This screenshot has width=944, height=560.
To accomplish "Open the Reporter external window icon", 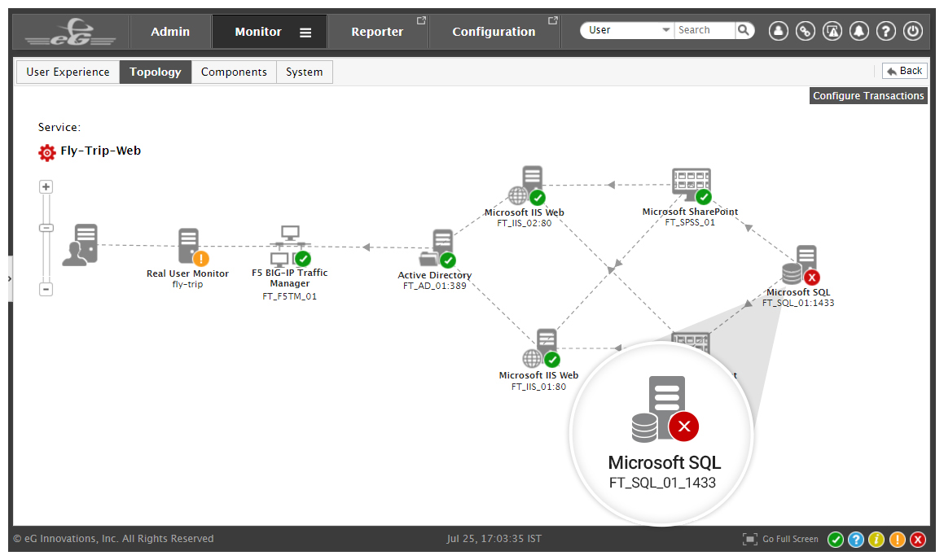I will pos(421,20).
